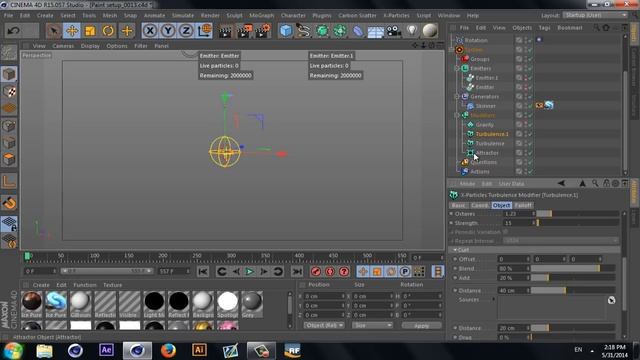
Task: Play the animation forward
Action: point(250,271)
